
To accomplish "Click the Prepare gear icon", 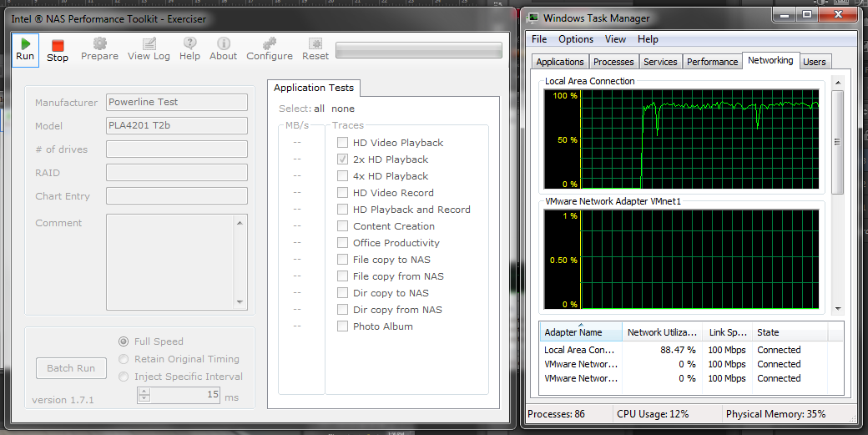I will click(x=99, y=43).
